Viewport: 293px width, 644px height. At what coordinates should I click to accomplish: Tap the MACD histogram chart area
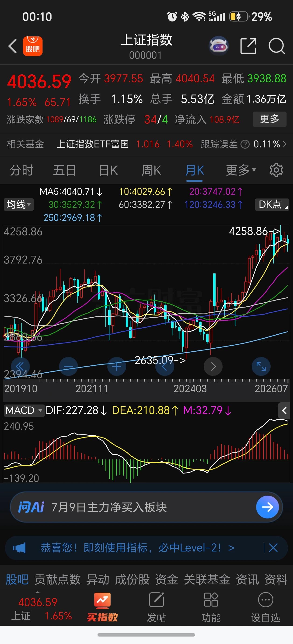pos(146,451)
